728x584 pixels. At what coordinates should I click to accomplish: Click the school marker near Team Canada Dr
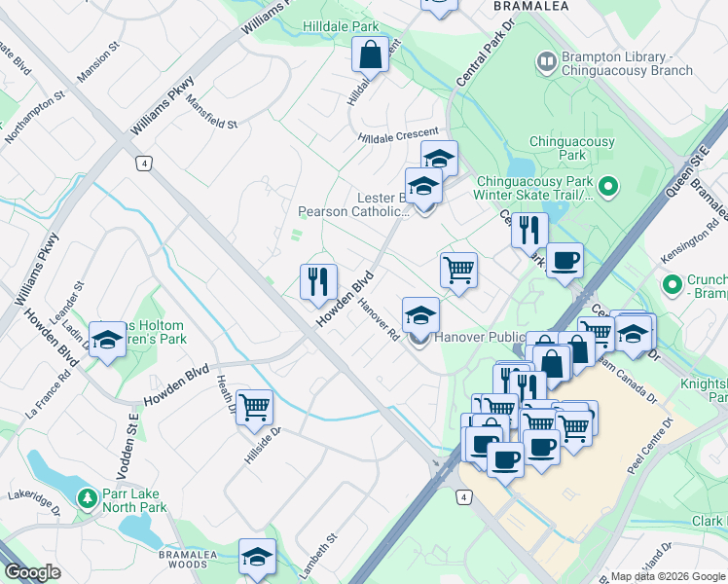tap(633, 333)
